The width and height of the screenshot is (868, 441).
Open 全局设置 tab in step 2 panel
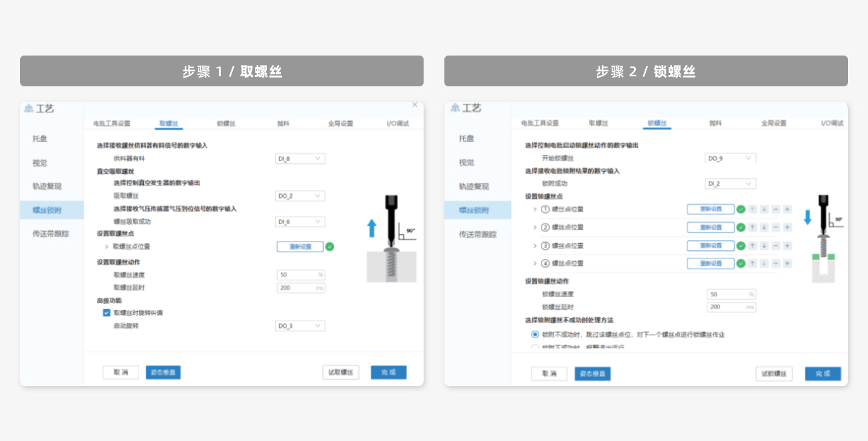tap(773, 124)
